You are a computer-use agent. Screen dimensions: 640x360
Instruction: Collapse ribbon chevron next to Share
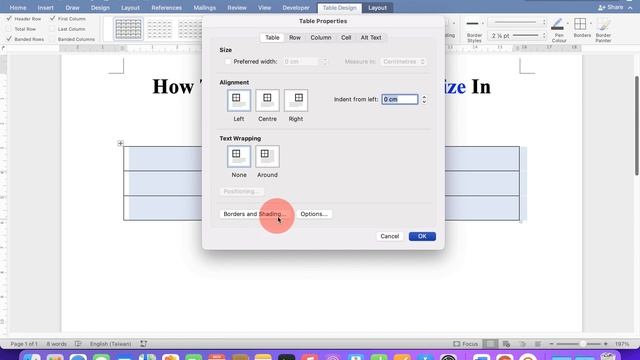[x=631, y=8]
